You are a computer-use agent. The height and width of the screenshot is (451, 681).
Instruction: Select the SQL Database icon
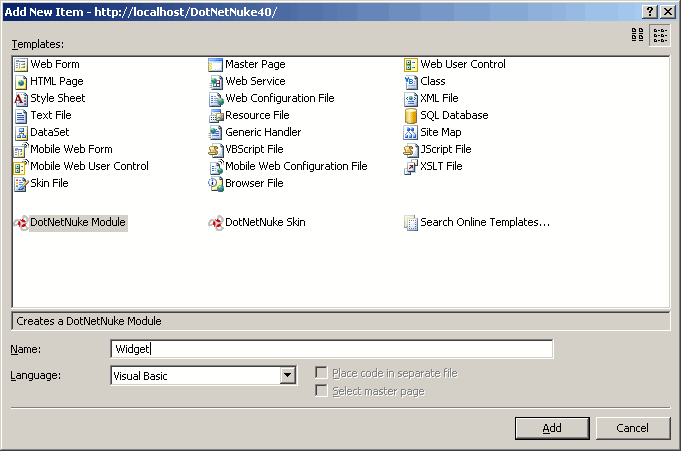pos(410,116)
